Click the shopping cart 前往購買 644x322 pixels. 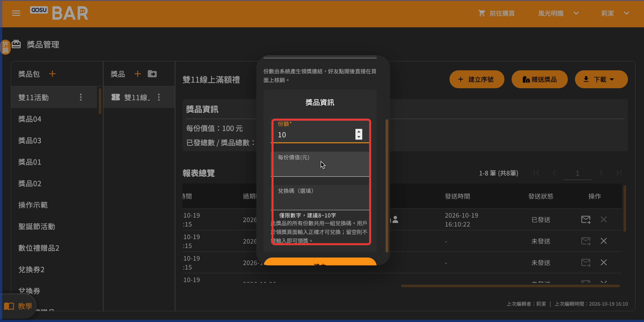(x=496, y=13)
